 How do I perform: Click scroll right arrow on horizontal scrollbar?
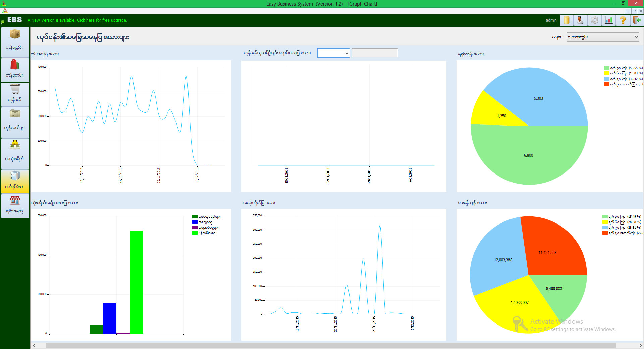click(641, 345)
